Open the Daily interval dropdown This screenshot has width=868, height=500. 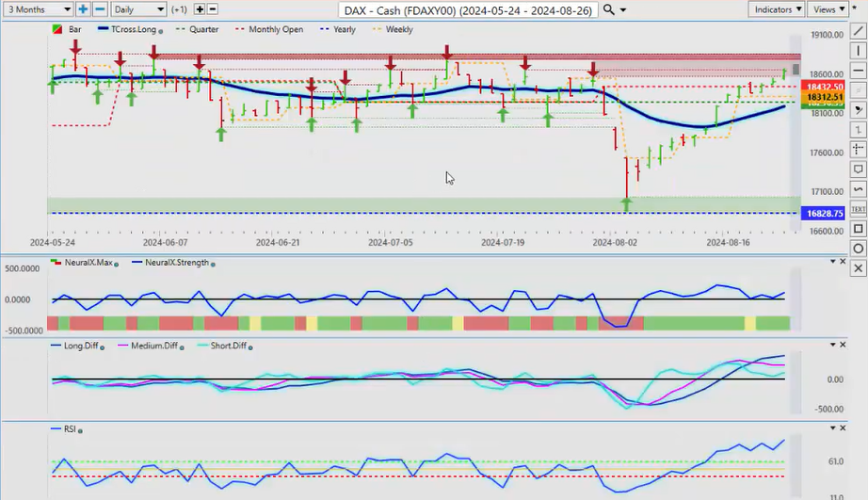coord(138,9)
